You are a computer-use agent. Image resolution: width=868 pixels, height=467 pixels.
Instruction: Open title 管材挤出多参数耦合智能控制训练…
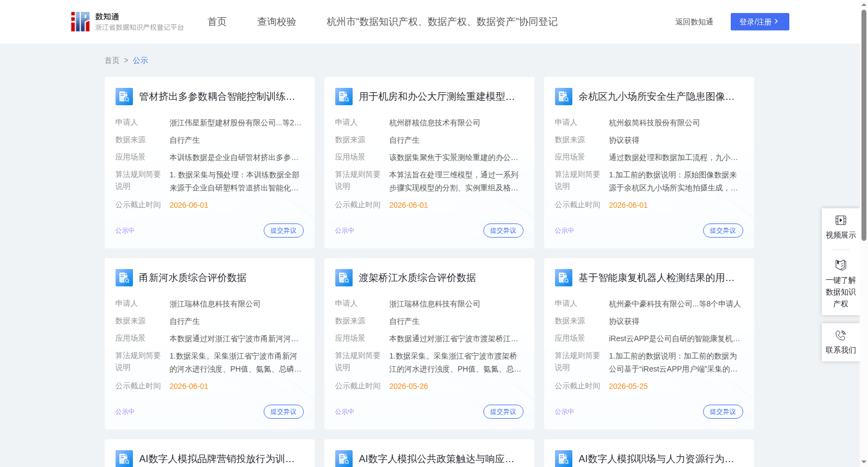click(217, 97)
